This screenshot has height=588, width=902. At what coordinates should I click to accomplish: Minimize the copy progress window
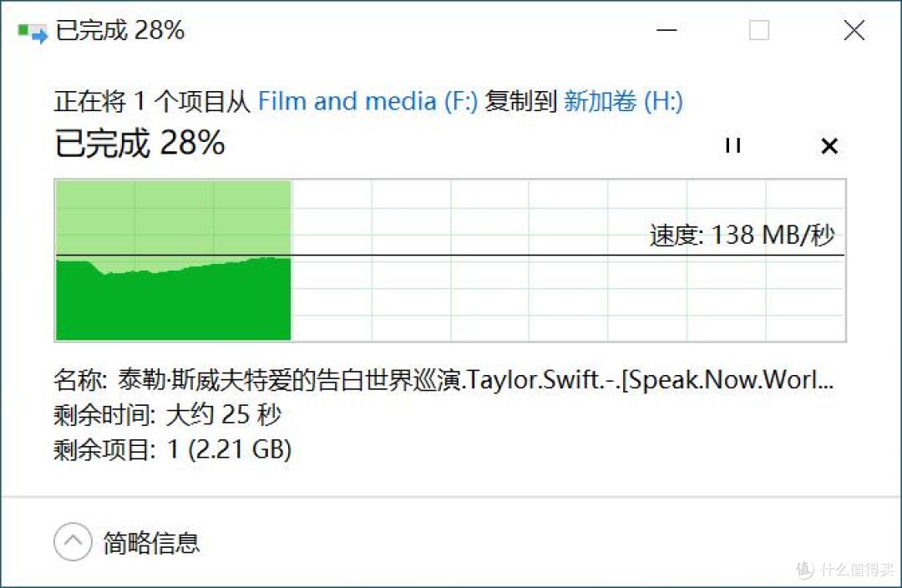point(666,30)
